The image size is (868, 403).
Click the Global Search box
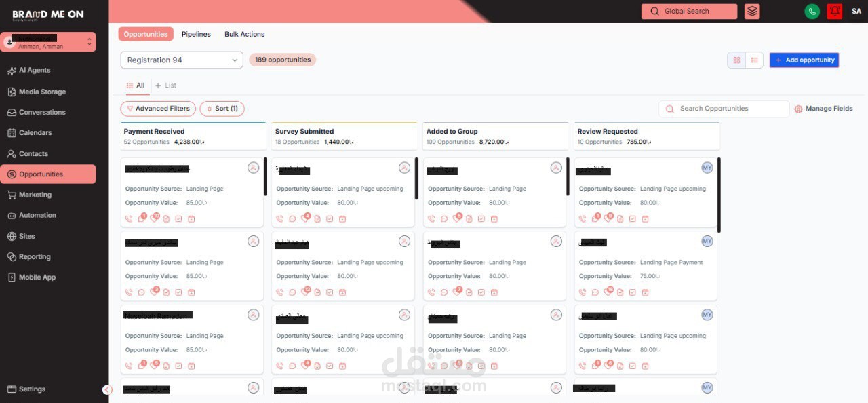tap(689, 12)
